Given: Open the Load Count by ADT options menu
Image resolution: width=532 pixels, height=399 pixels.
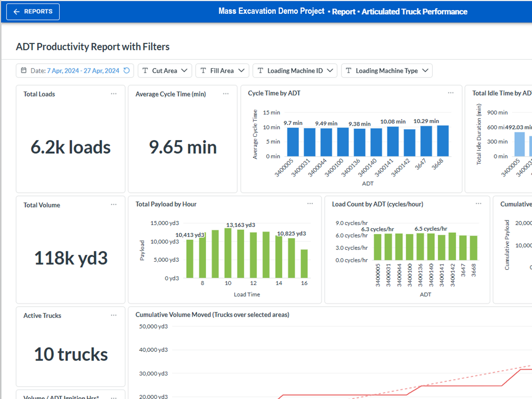Looking at the screenshot, I should click(479, 203).
